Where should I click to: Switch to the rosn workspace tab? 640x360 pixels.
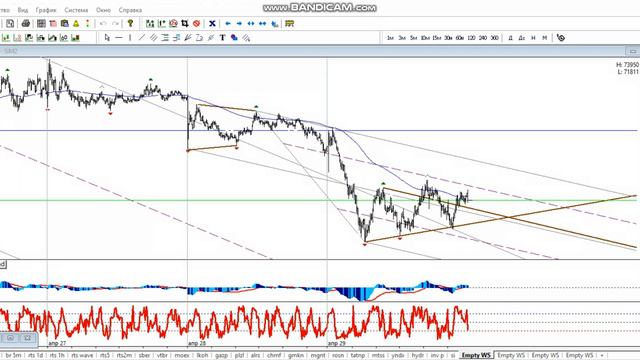coord(338,355)
